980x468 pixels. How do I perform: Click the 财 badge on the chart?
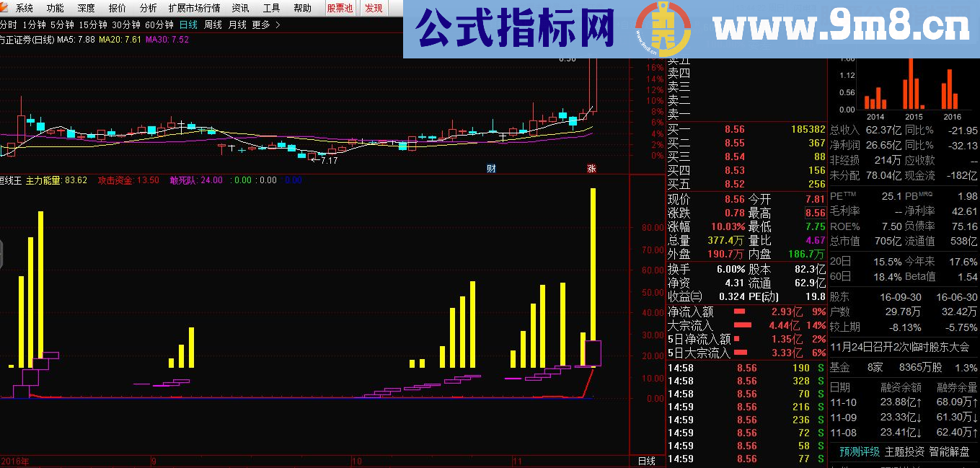(x=491, y=168)
